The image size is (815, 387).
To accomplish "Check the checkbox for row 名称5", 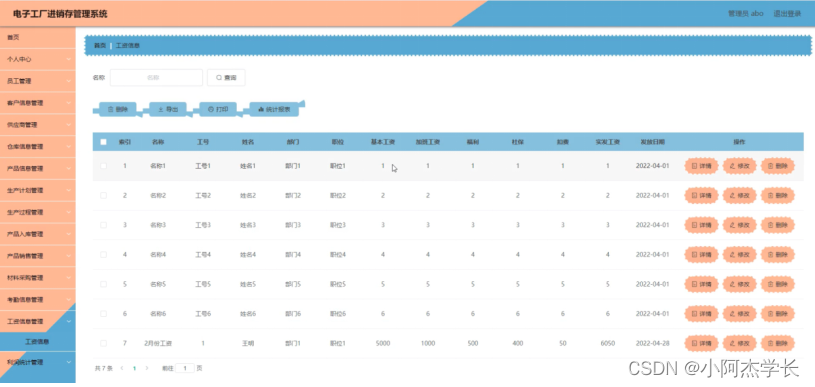I will tap(103, 284).
